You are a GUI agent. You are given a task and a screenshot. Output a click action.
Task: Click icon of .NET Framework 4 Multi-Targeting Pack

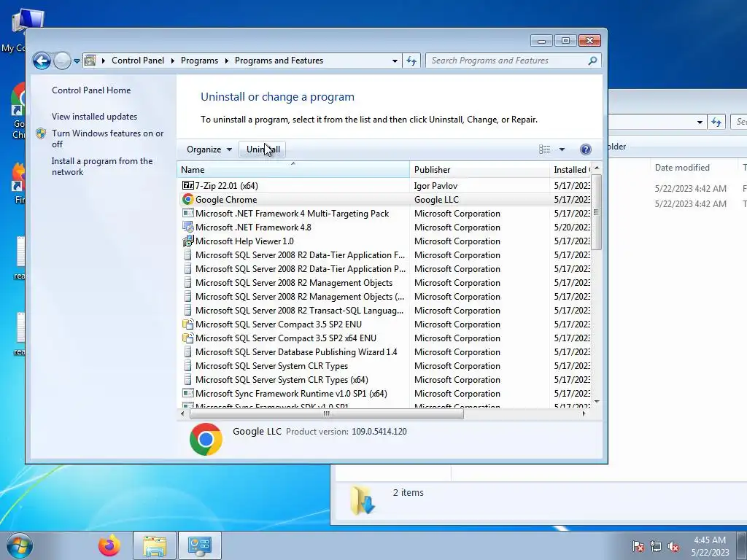coord(187,214)
